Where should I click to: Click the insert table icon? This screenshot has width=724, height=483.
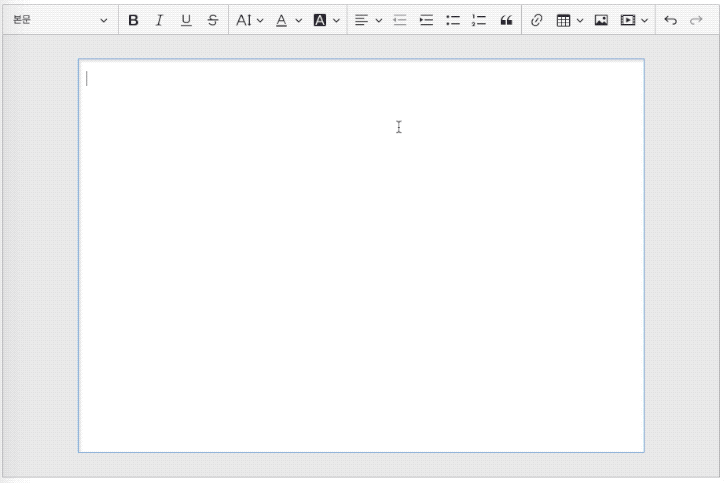tap(563, 20)
